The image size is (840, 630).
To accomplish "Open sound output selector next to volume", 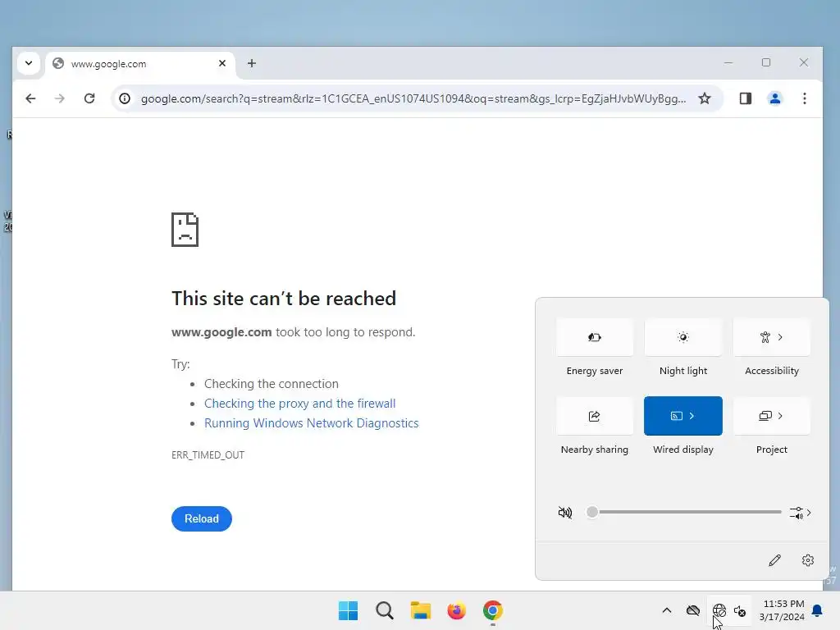I will [x=801, y=513].
